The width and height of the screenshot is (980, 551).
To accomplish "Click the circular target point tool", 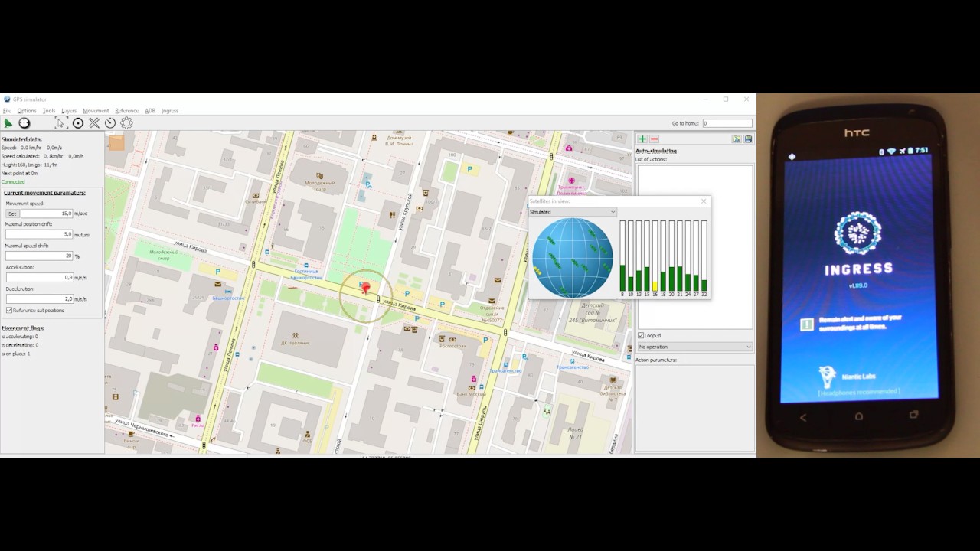I will click(x=78, y=123).
